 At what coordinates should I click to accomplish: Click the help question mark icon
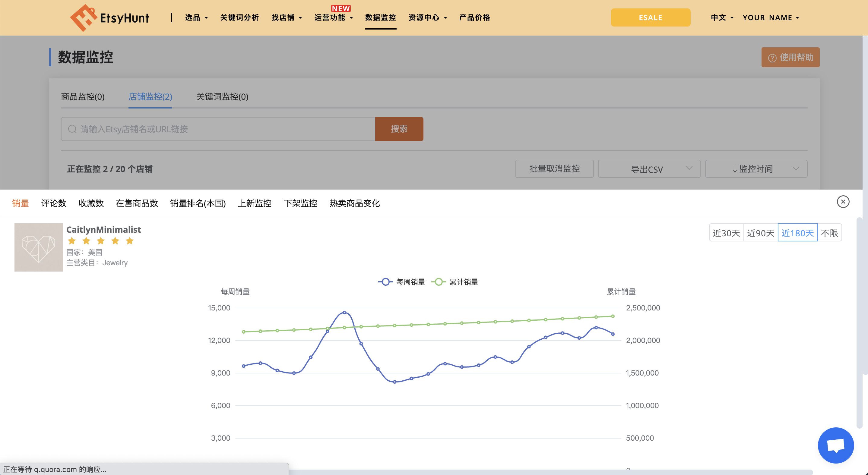coord(772,58)
